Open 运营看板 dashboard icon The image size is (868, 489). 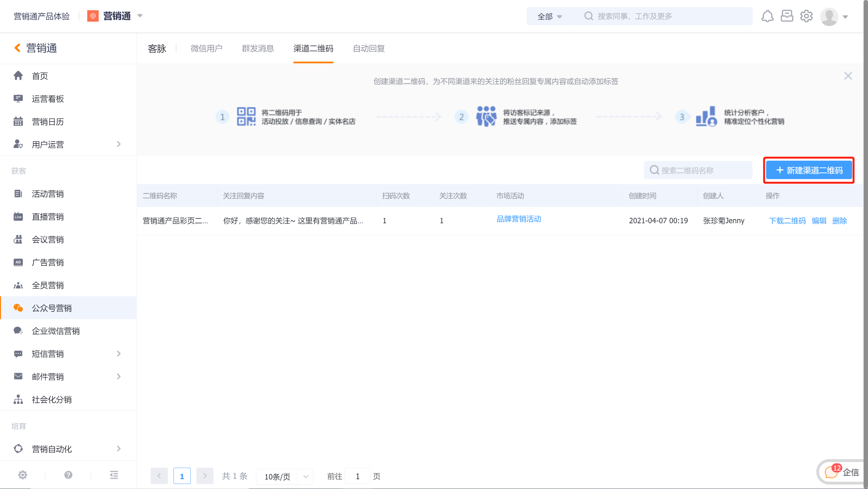18,98
